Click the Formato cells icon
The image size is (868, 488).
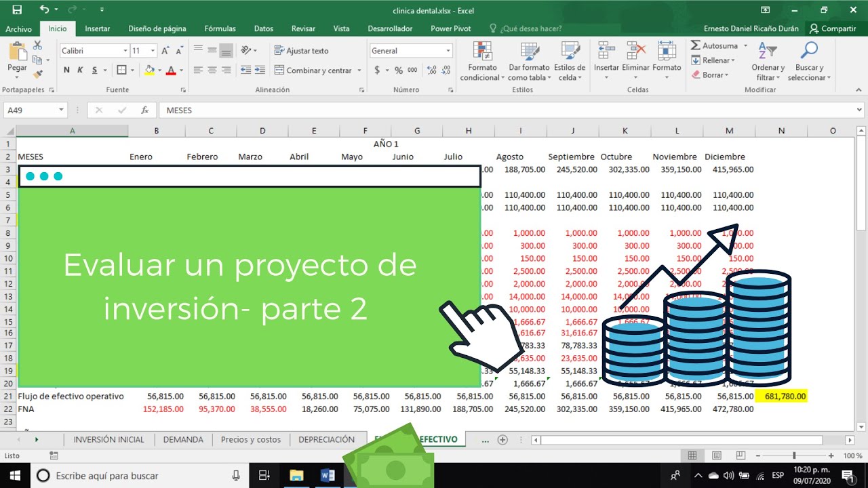(667, 52)
